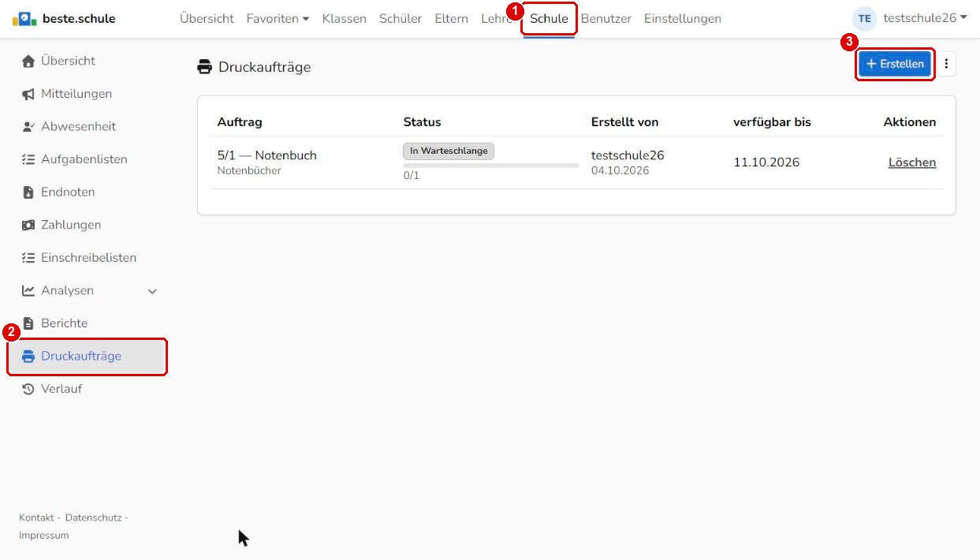Screen dimensions: 980x560
Task: Click the chart icon for Analysen
Action: (x=28, y=290)
